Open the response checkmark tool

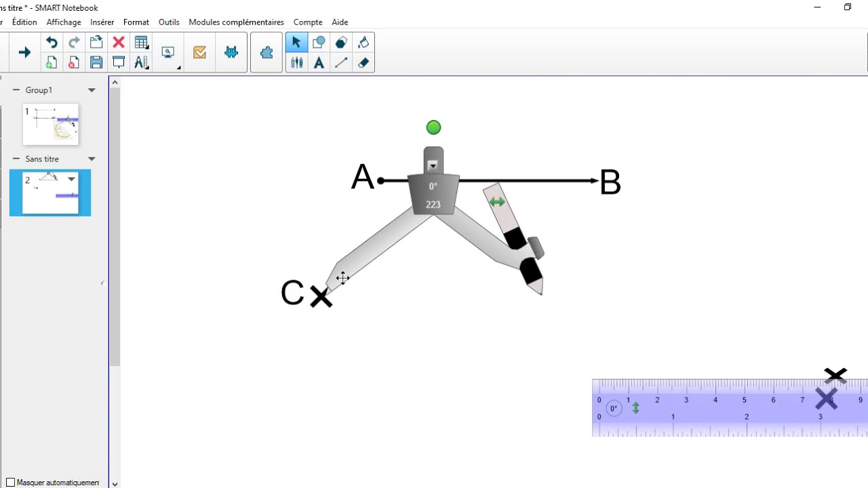(199, 52)
